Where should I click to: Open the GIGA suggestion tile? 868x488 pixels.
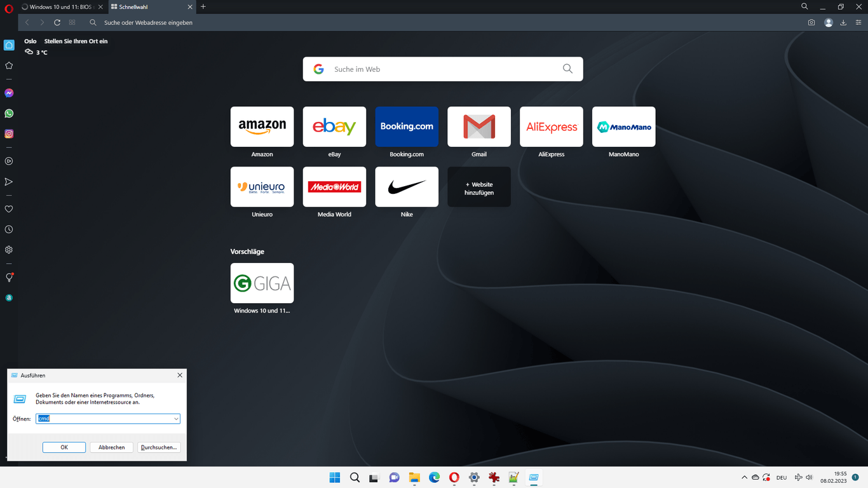(262, 283)
